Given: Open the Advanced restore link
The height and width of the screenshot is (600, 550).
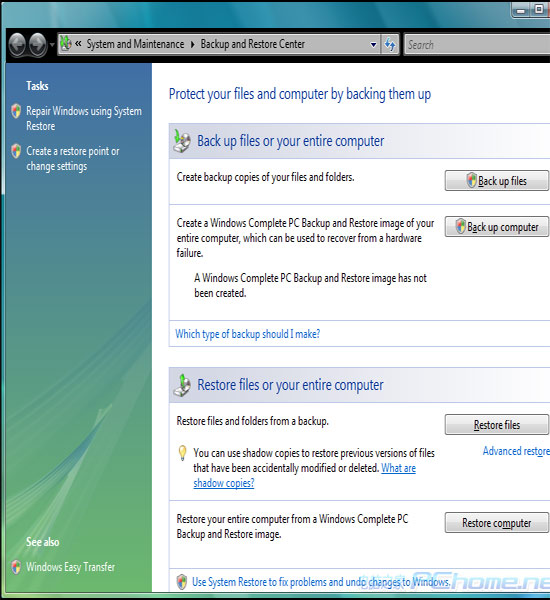Looking at the screenshot, I should tap(516, 451).
